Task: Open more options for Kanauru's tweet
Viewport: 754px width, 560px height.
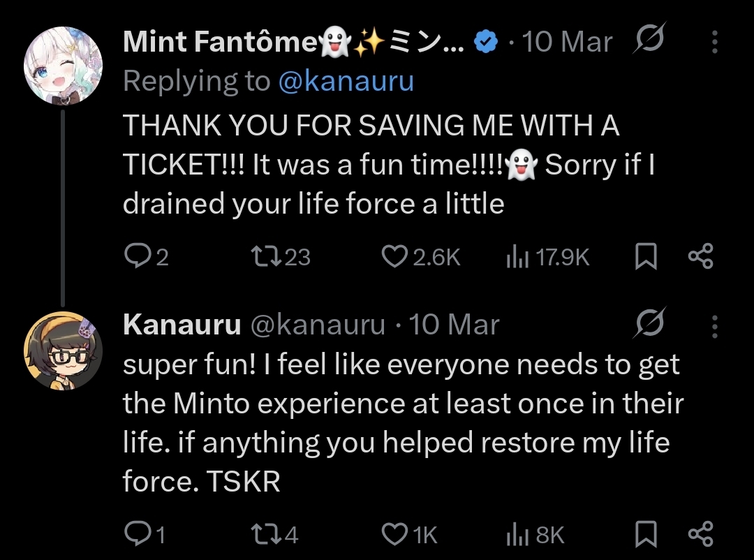Action: coord(714,325)
